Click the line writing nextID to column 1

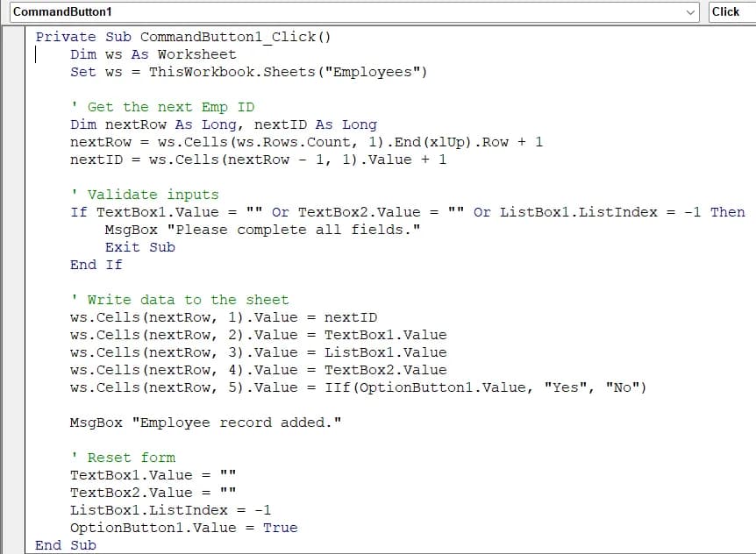pyautogui.click(x=224, y=317)
